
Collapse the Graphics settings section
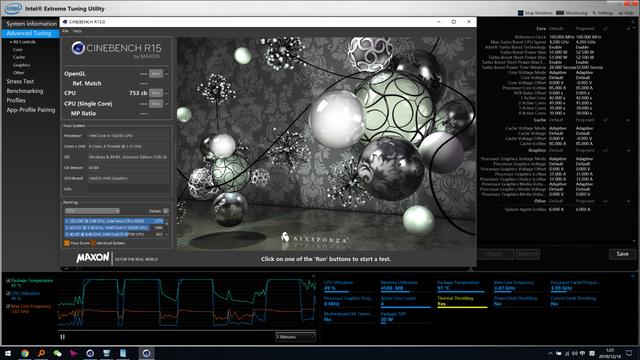pyautogui.click(x=628, y=151)
